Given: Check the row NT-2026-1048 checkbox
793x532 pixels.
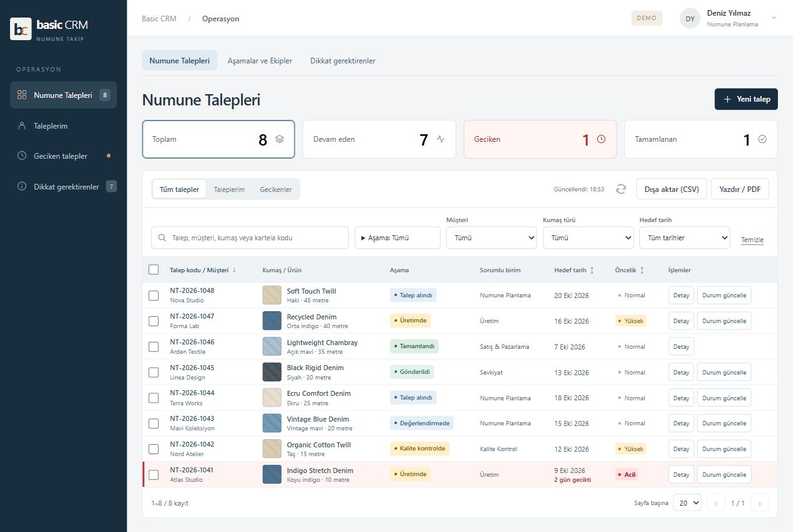Looking at the screenshot, I should pyautogui.click(x=154, y=295).
